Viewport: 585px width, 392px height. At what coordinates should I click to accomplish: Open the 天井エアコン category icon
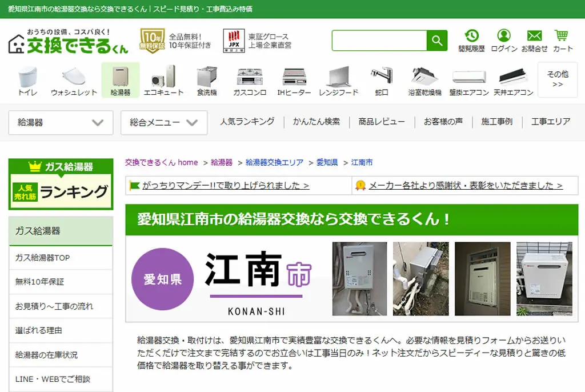coord(514,81)
